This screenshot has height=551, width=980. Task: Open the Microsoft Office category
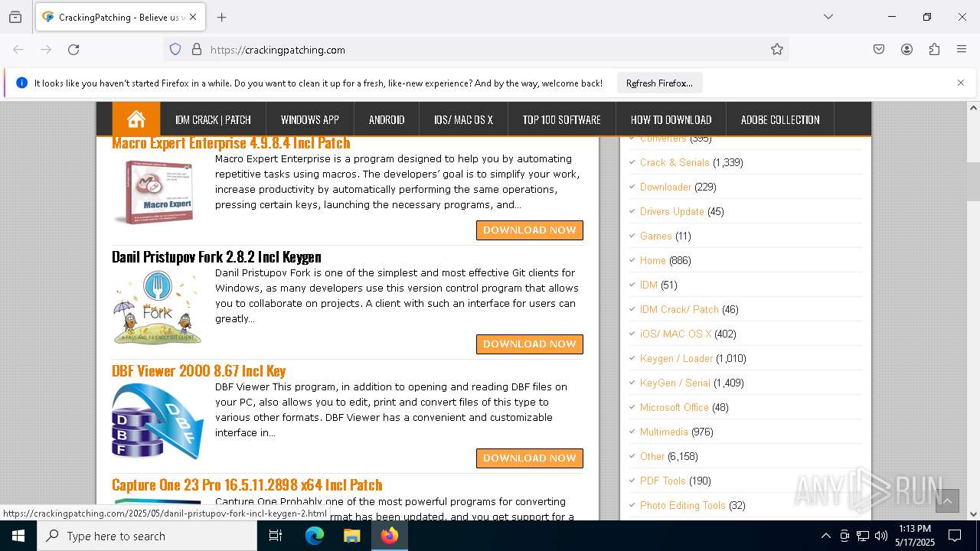tap(675, 407)
